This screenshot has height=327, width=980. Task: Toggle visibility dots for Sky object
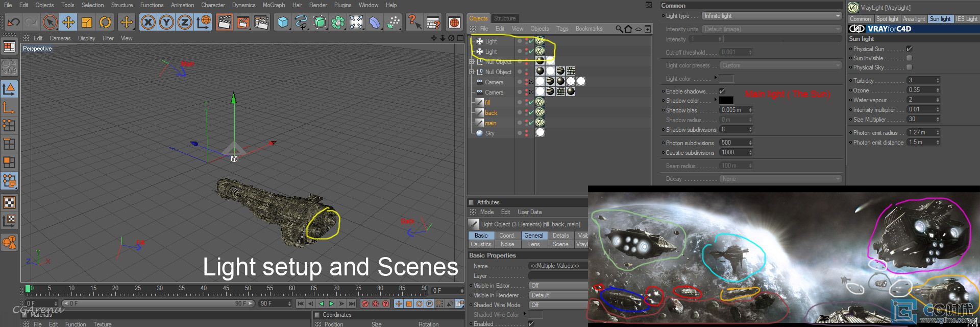pos(526,133)
